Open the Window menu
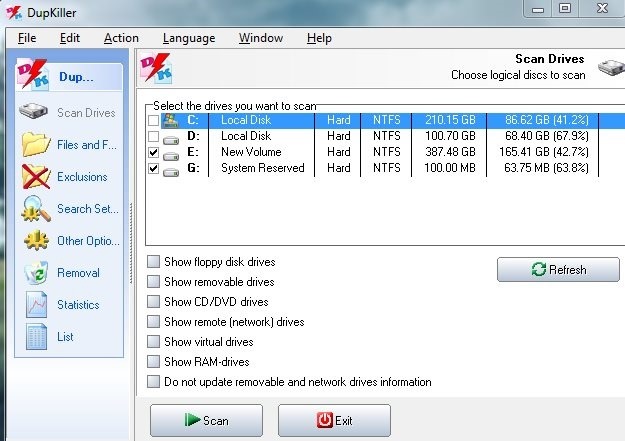 [x=261, y=38]
